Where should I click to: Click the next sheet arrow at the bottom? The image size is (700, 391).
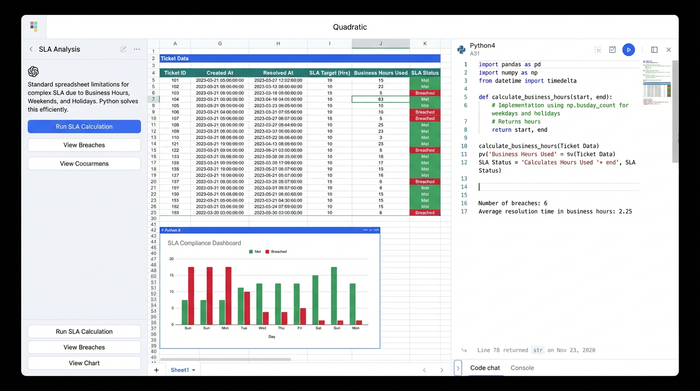click(442, 370)
